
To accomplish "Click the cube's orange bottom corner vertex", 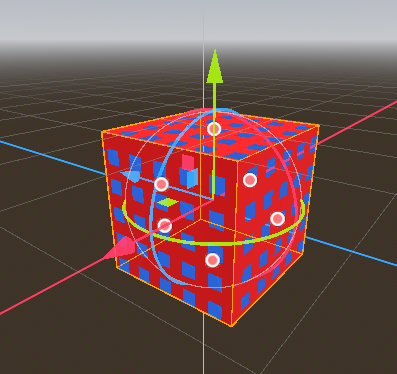I will point(231,326).
